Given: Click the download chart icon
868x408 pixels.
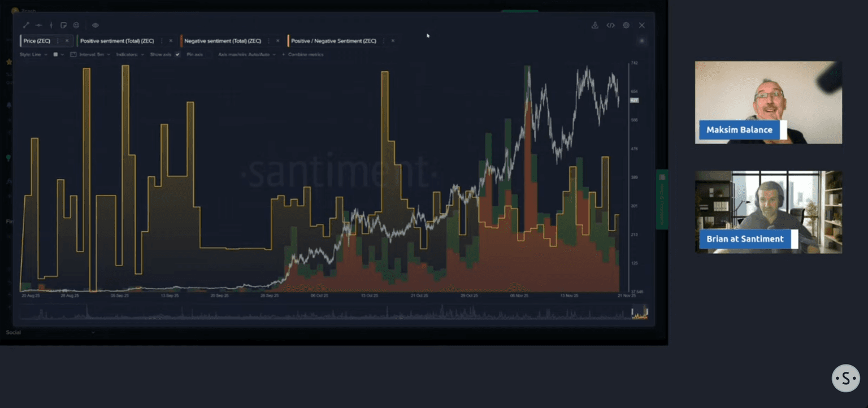Looking at the screenshot, I should click(x=595, y=25).
